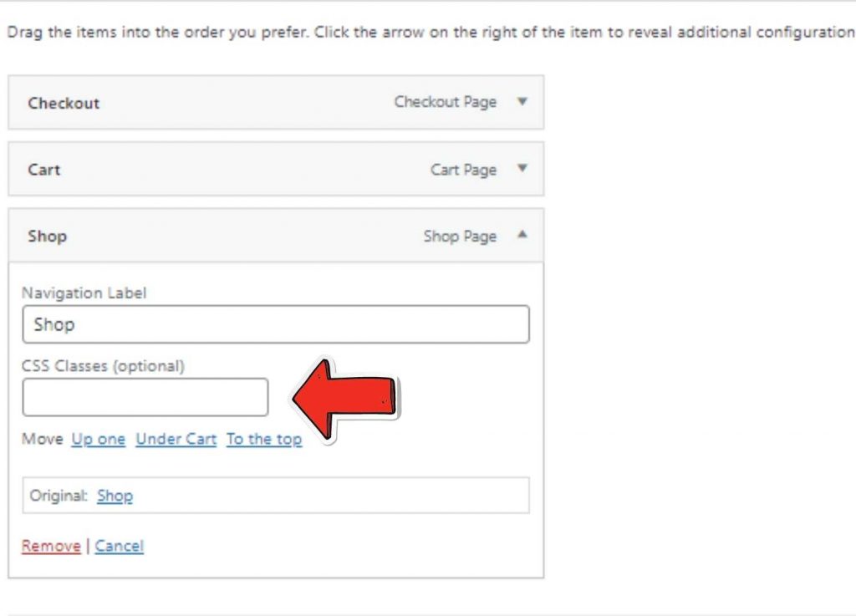856x616 pixels.
Task: Open the original Shop page link
Action: 115,496
